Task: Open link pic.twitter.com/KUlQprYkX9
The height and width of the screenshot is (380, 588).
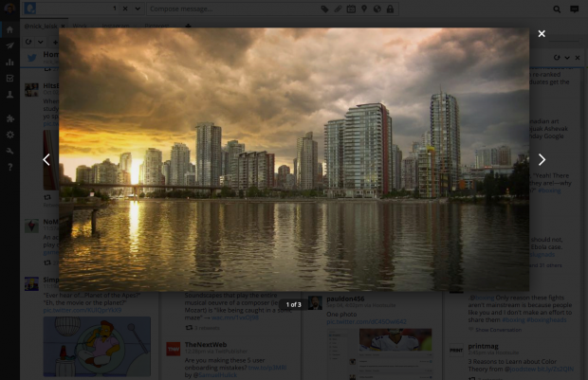Action: pos(83,310)
